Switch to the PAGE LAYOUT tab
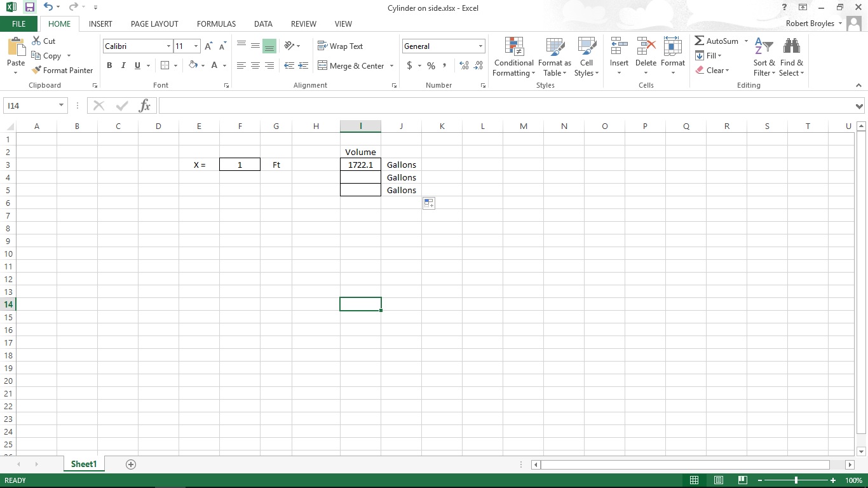Image resolution: width=868 pixels, height=488 pixels. tap(154, 24)
